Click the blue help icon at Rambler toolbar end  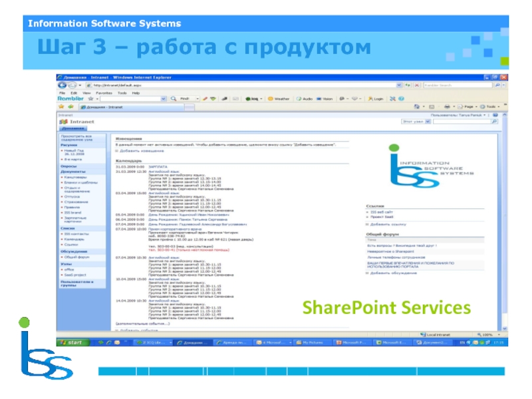401,98
